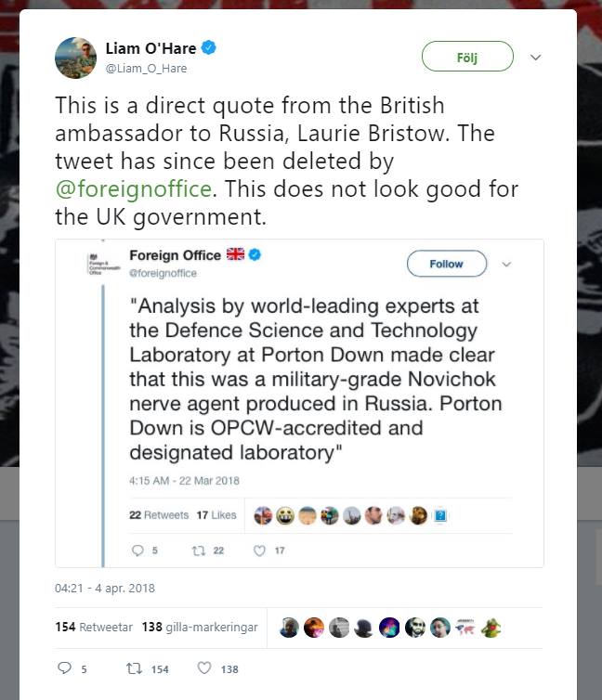The width and height of the screenshot is (602, 700).
Task: Open the 154 Retweetar list
Action: pyautogui.click(x=93, y=627)
